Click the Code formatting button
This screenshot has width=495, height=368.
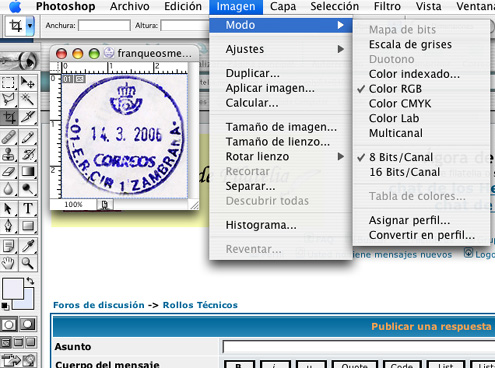point(402,364)
